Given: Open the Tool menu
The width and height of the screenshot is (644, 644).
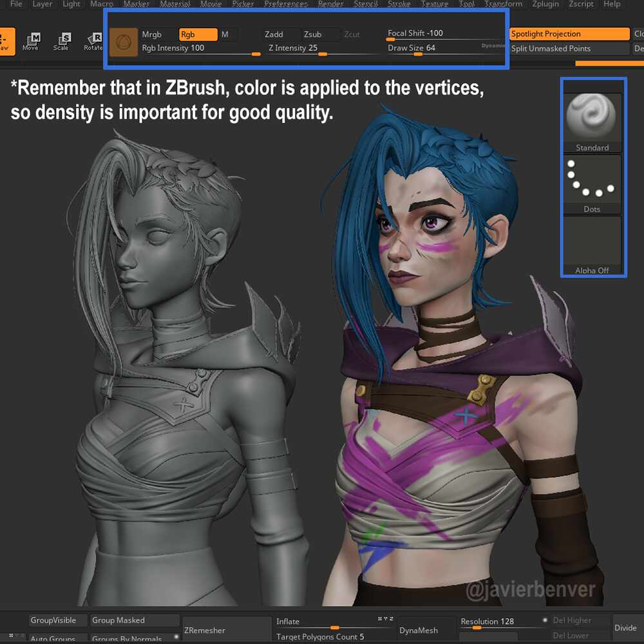Looking at the screenshot, I should [466, 4].
